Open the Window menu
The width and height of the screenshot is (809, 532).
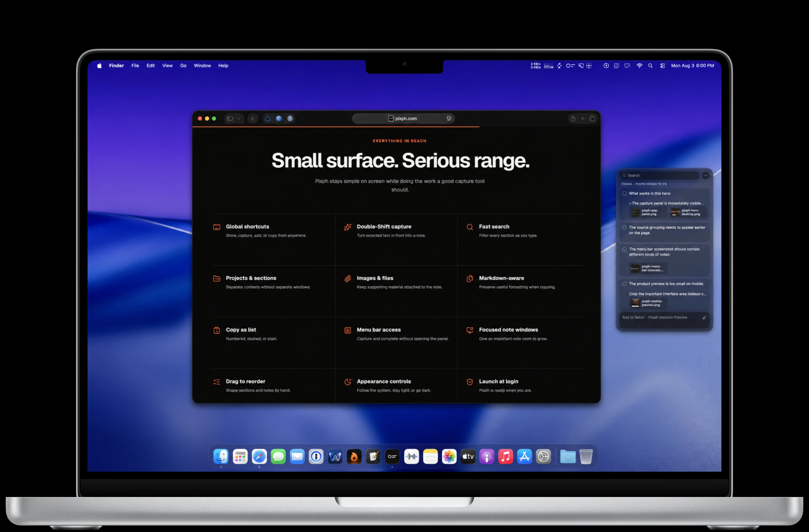point(202,65)
